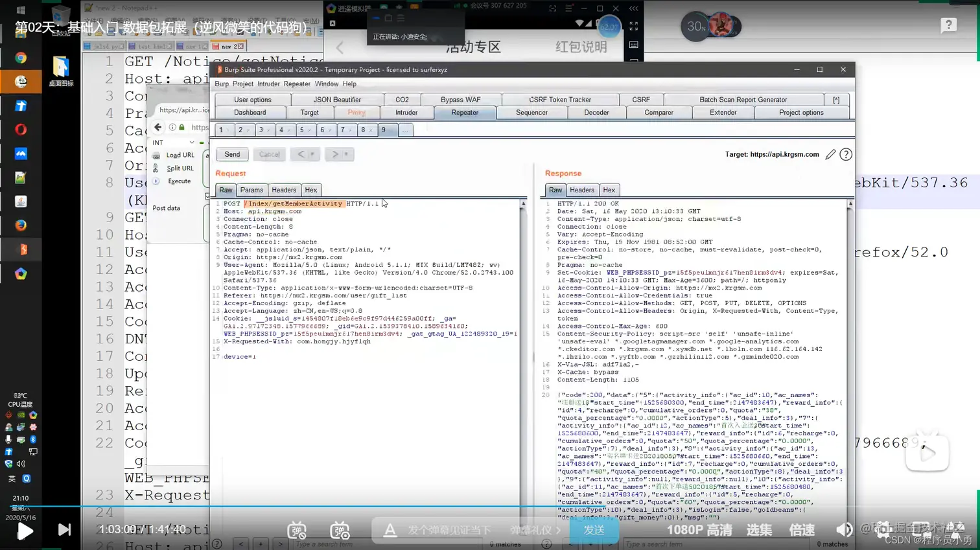Open danmaku text style A icon

click(390, 531)
